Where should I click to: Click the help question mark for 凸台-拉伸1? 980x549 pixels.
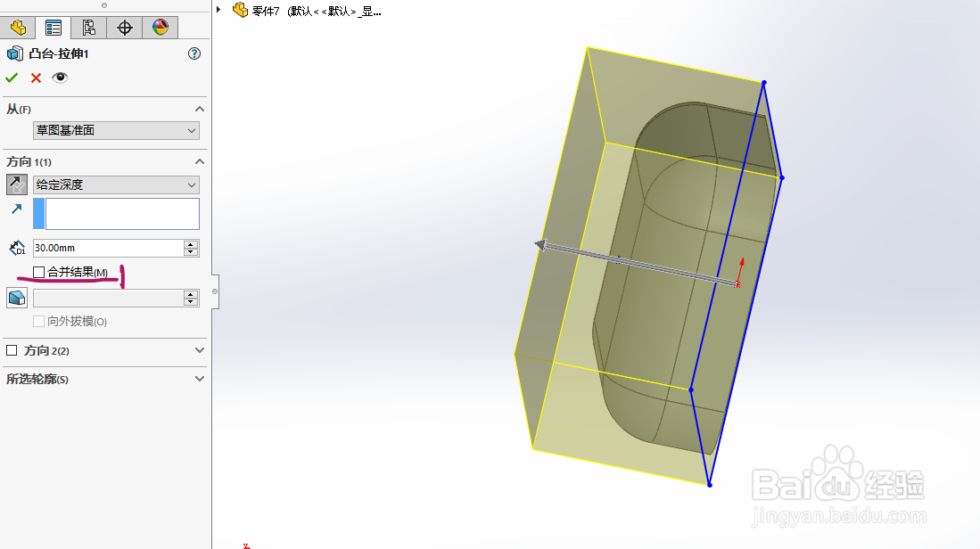pyautogui.click(x=194, y=53)
